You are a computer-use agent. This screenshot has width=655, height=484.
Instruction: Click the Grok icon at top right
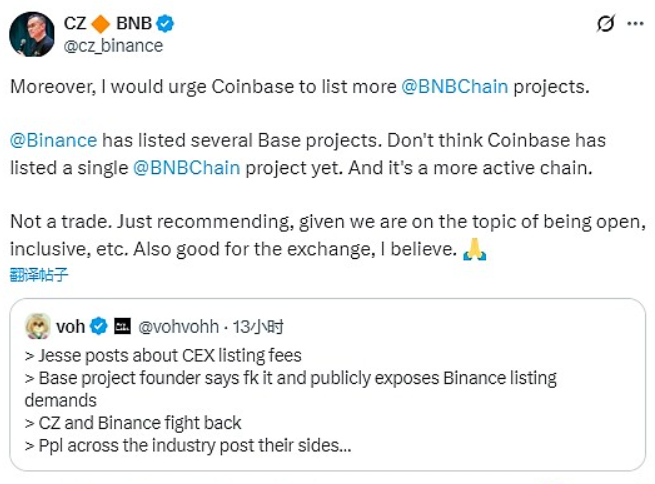tap(605, 24)
